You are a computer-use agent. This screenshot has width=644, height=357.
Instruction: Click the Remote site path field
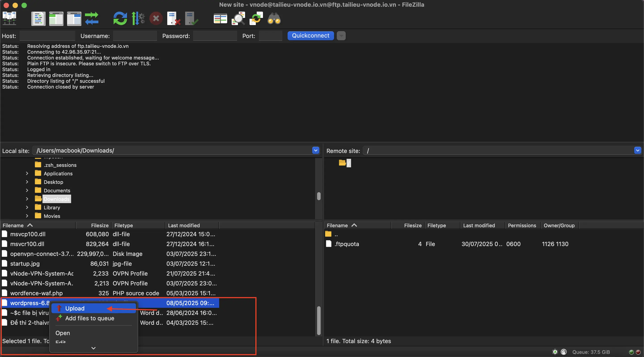click(x=498, y=151)
